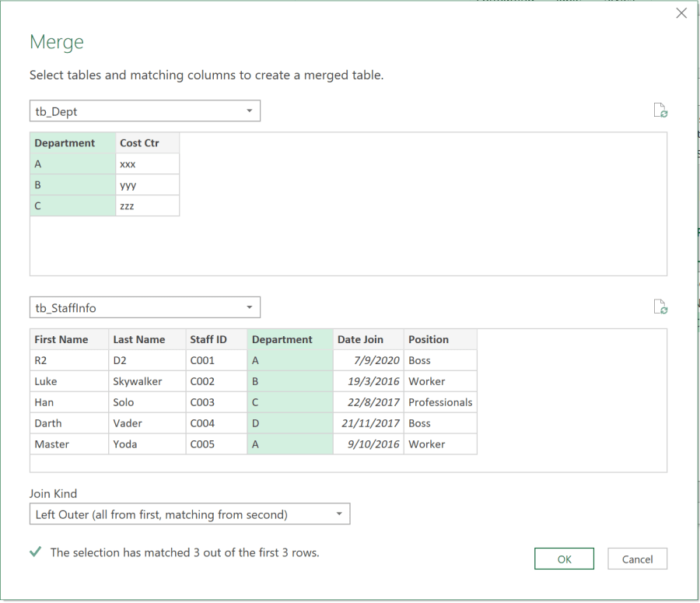Close the Merge dialog with X
This screenshot has height=603, width=700.
(681, 13)
